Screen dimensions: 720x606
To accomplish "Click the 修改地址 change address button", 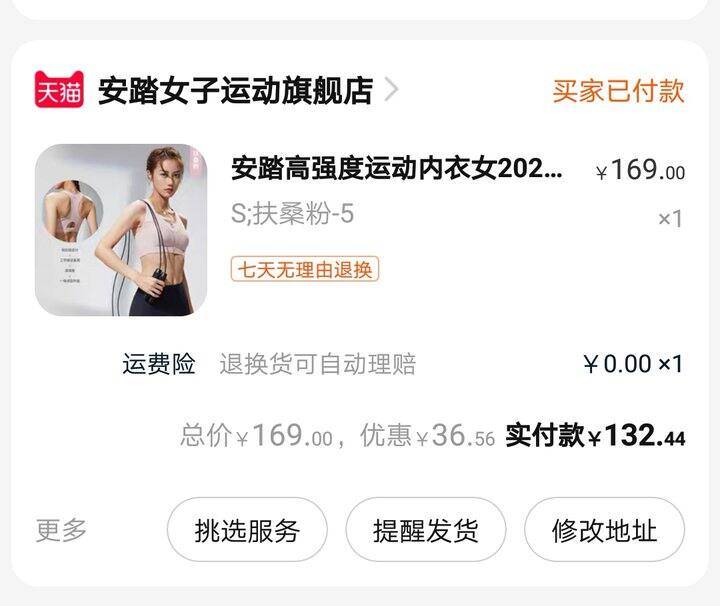I will tap(604, 530).
